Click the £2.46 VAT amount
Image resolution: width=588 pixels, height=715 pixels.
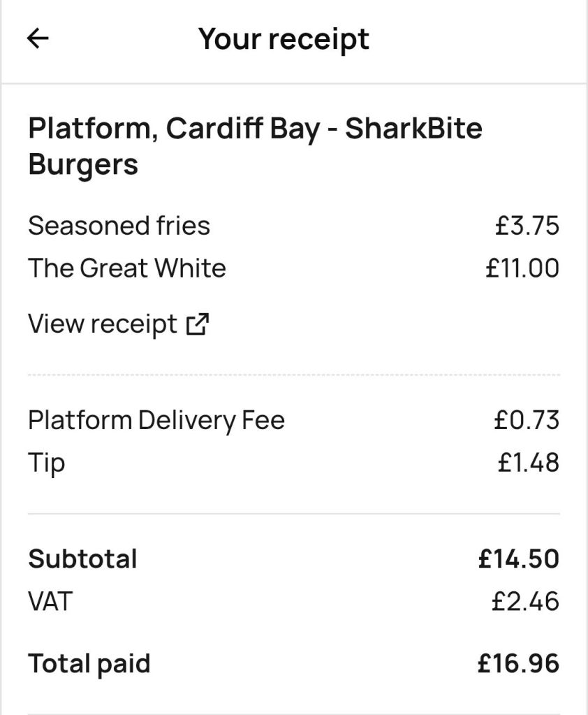525,602
